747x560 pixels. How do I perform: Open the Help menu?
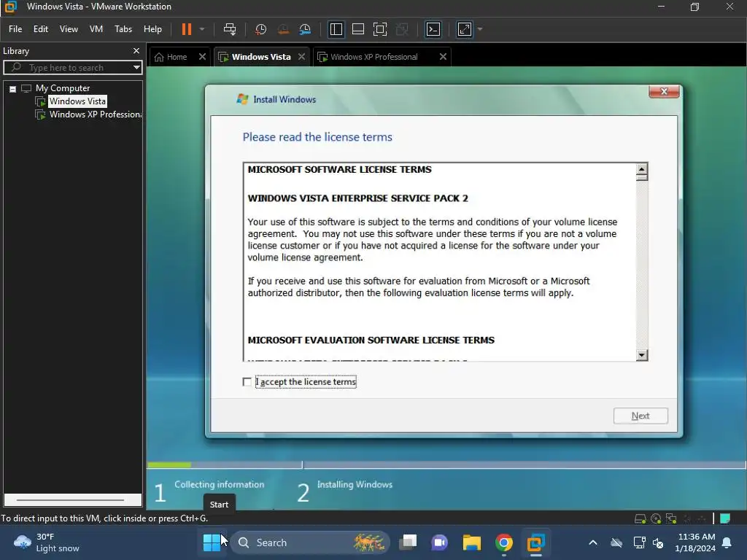click(x=152, y=29)
